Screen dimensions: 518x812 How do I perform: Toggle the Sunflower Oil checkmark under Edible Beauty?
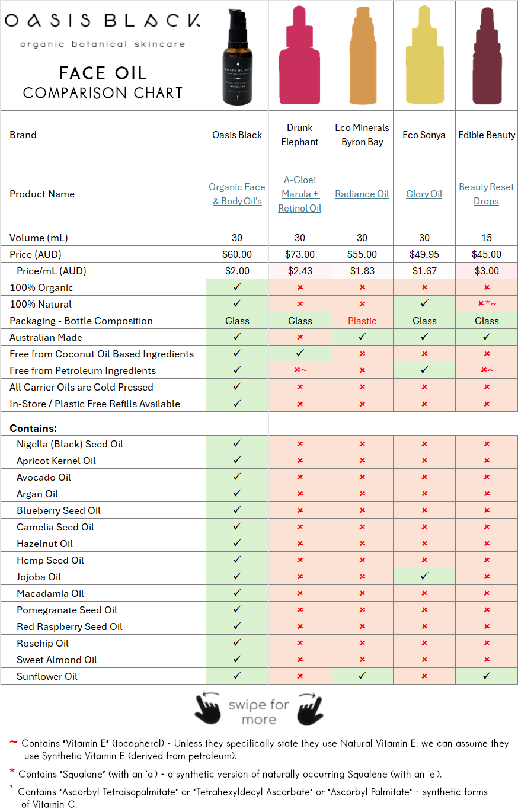[x=486, y=676]
